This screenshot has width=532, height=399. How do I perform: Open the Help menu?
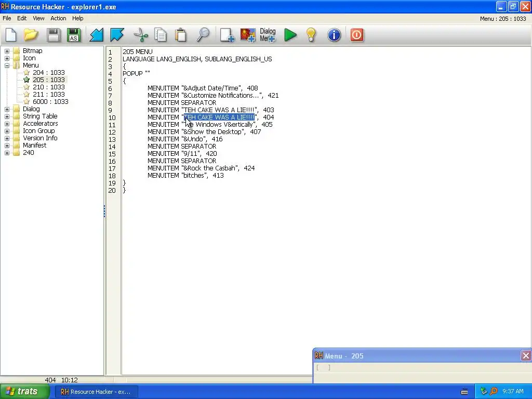click(x=78, y=18)
